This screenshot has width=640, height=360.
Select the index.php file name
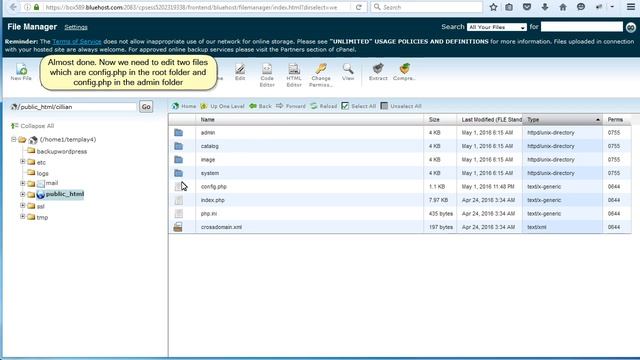pyautogui.click(x=213, y=200)
